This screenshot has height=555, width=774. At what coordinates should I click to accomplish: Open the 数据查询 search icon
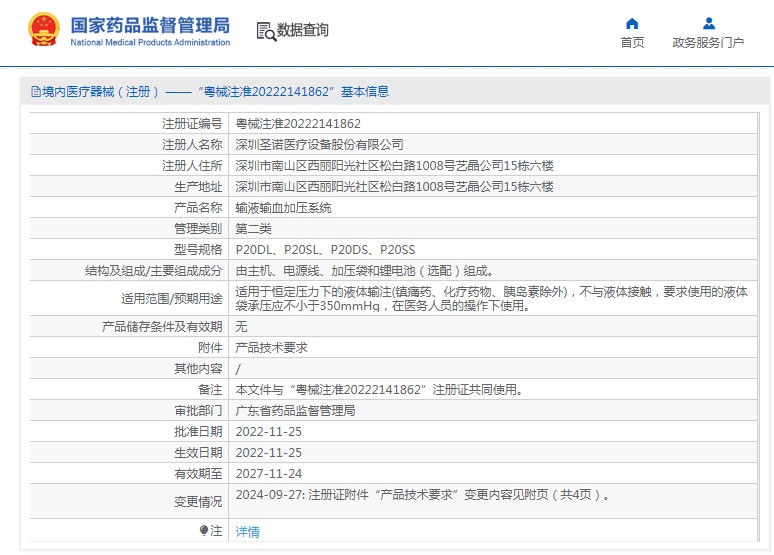266,31
